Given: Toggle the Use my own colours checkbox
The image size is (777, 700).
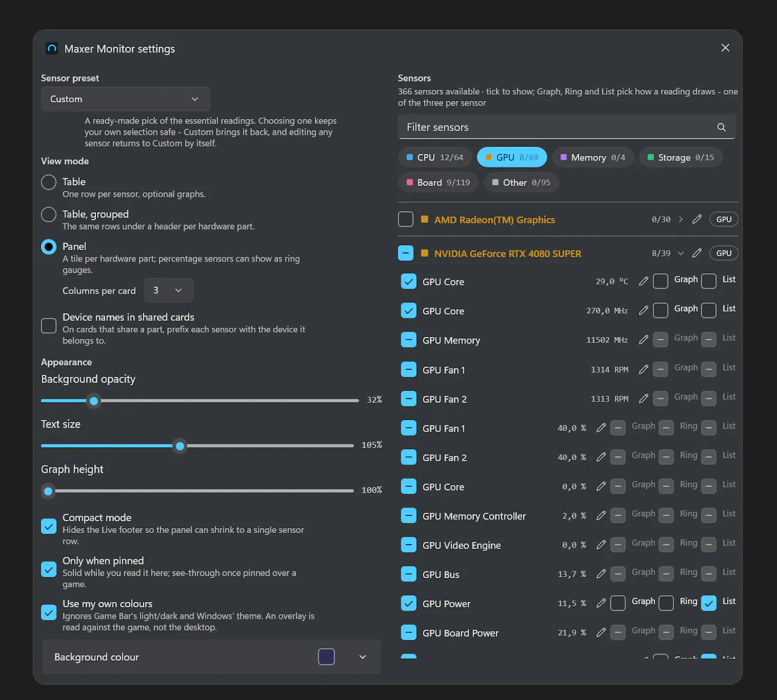Looking at the screenshot, I should pos(49,612).
